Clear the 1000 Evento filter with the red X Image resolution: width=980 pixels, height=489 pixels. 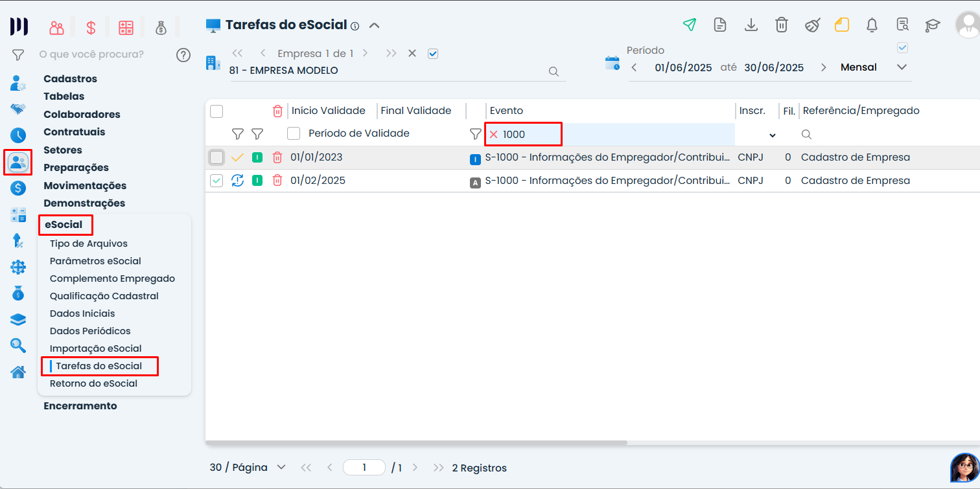tap(493, 134)
